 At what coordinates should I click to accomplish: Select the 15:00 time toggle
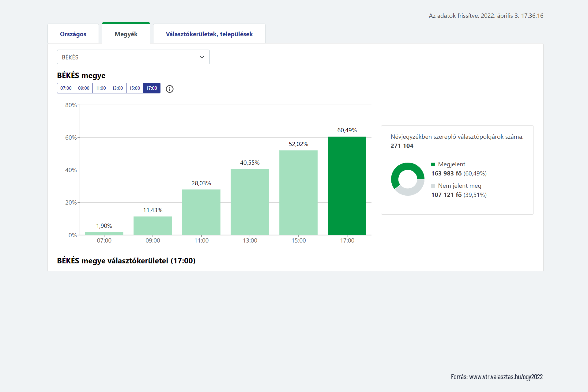(135, 88)
